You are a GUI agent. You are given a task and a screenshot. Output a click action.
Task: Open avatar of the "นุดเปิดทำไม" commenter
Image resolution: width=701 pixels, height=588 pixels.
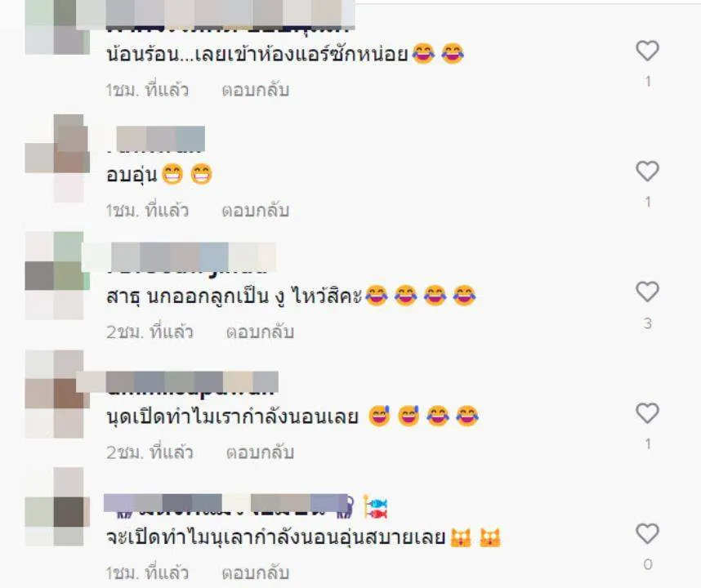pyautogui.click(x=56, y=394)
